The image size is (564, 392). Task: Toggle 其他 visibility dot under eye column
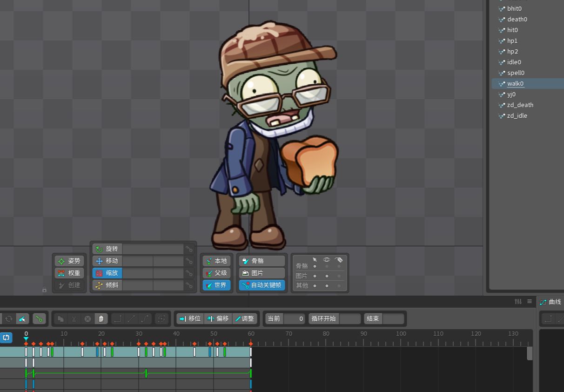(327, 285)
